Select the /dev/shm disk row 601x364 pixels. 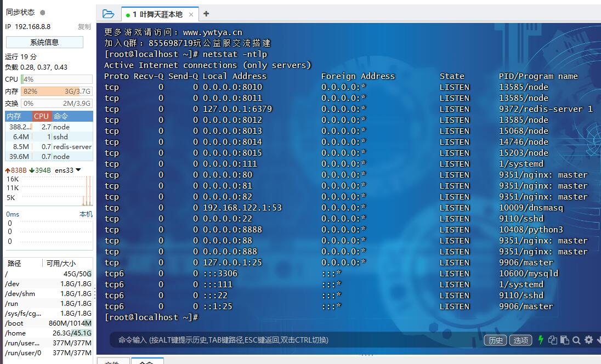click(x=48, y=294)
